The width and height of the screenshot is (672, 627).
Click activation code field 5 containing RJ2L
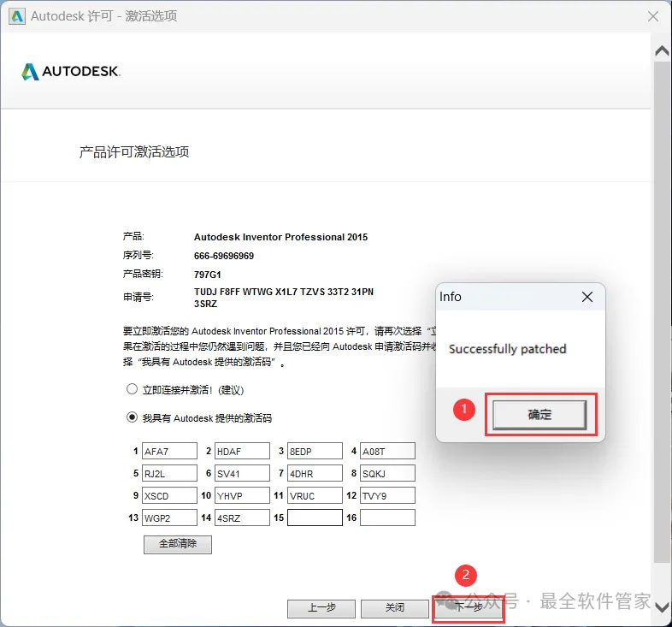(169, 474)
